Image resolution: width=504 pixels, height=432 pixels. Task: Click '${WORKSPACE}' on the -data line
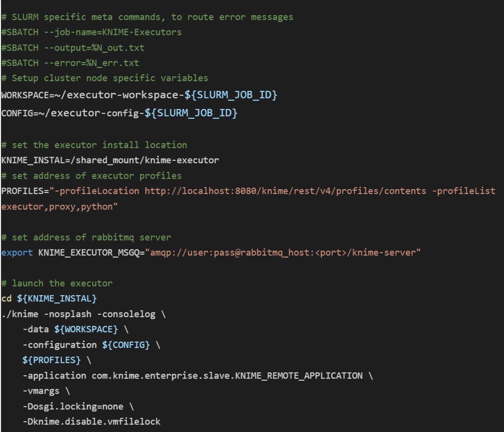86,329
